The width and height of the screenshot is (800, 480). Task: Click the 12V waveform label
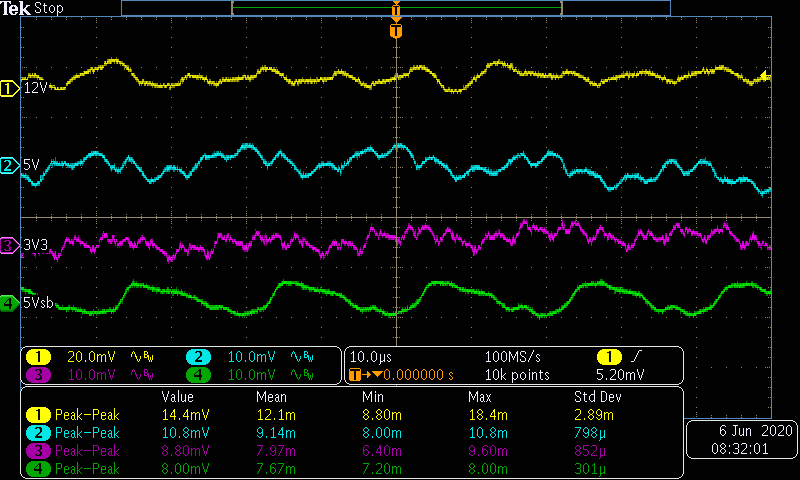point(35,88)
